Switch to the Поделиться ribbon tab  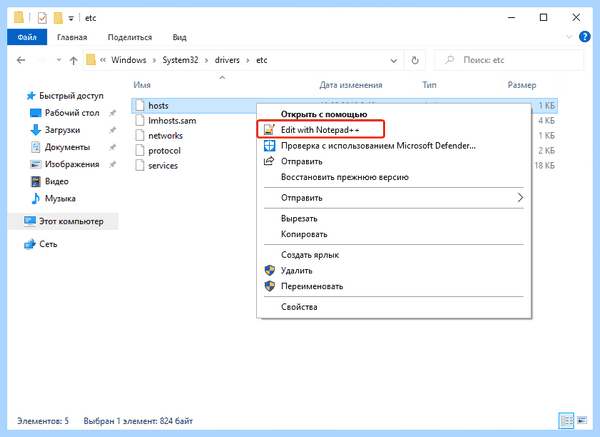tap(130, 37)
